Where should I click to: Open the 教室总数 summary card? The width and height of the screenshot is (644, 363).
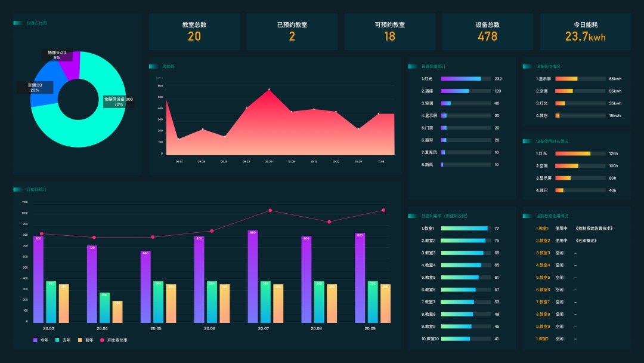194,32
